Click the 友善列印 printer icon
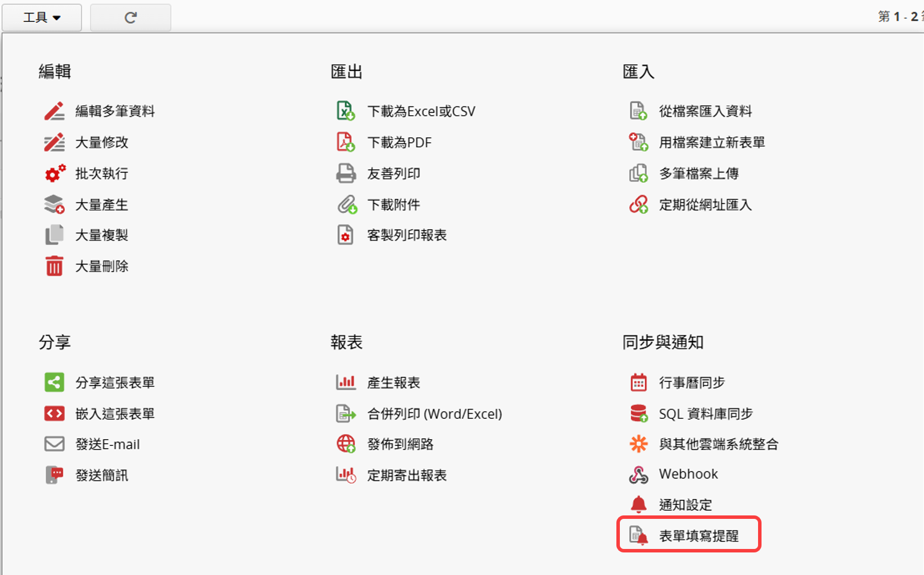 pos(346,173)
